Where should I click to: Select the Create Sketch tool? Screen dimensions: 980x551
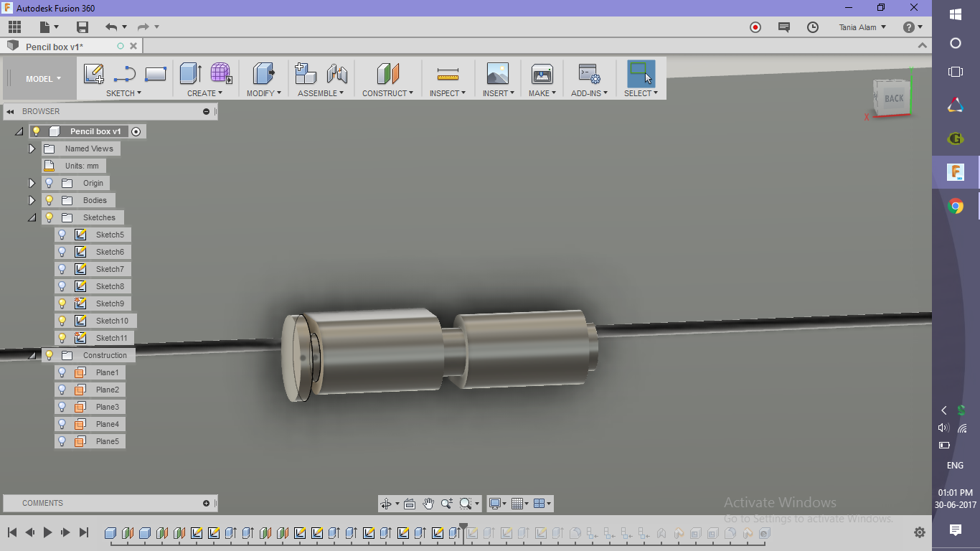click(94, 74)
